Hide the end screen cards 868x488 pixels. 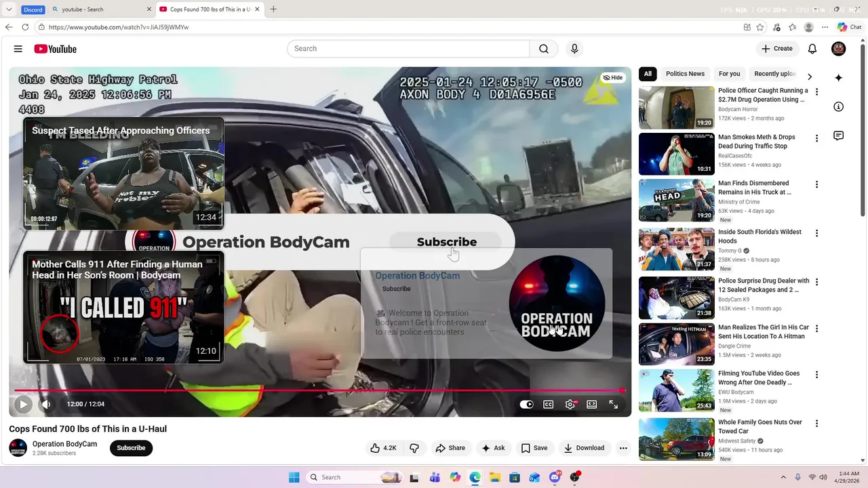[x=613, y=77]
